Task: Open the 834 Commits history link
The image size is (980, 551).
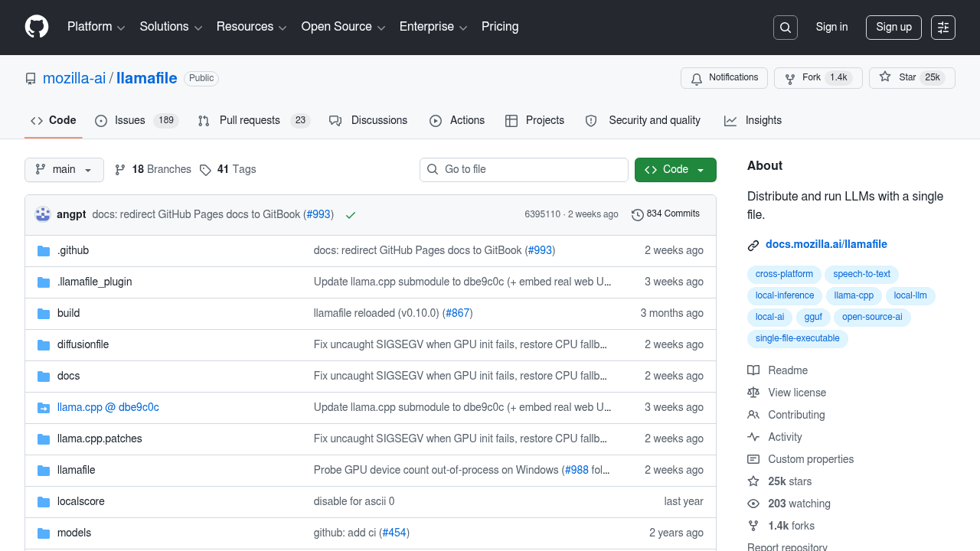Action: click(665, 214)
